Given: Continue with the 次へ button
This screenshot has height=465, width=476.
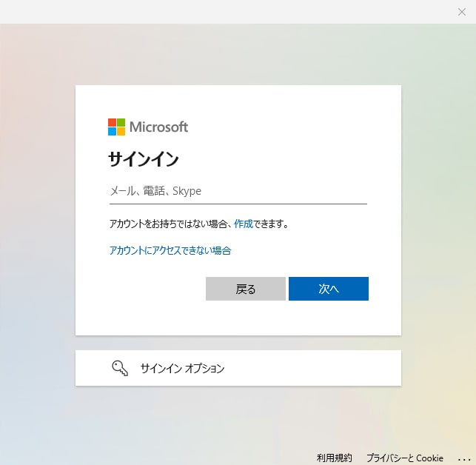Looking at the screenshot, I should coord(329,289).
